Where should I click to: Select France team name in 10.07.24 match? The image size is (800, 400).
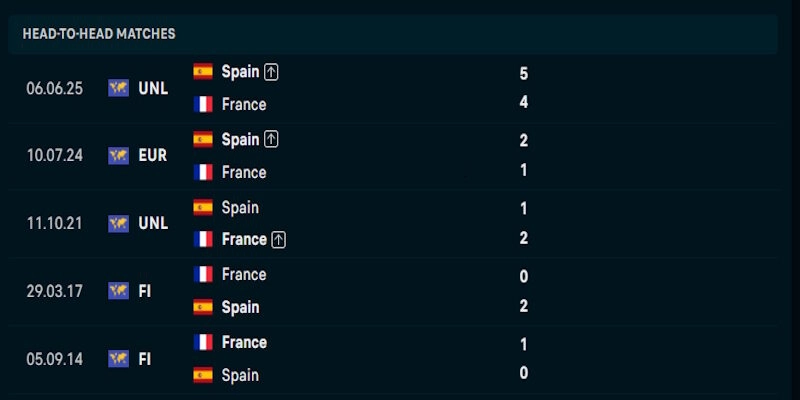(244, 172)
